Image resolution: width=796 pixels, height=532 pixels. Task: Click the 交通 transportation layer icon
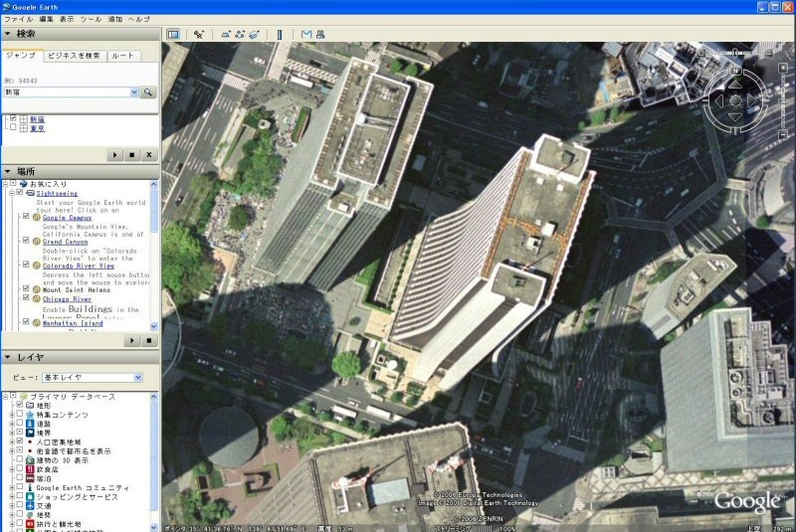tap(30, 506)
